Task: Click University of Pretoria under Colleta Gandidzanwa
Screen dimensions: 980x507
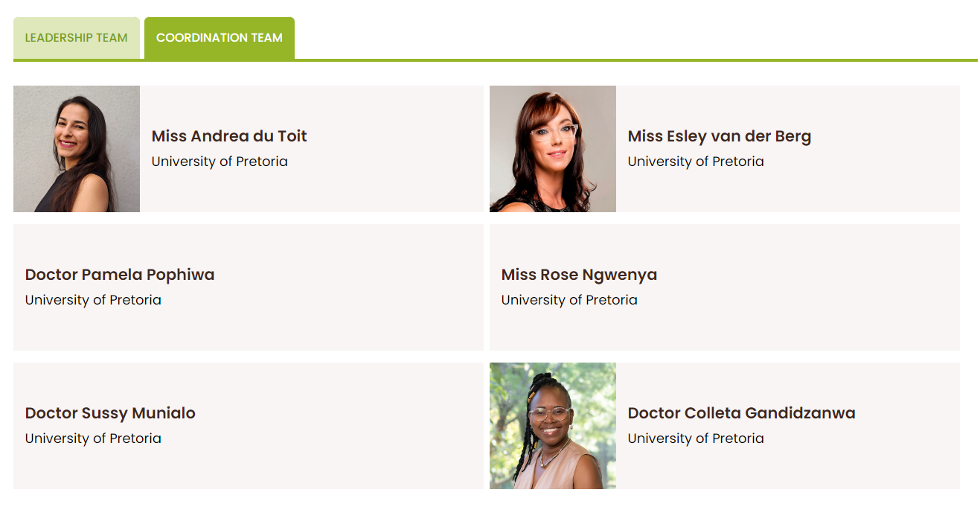Action: [x=696, y=439]
